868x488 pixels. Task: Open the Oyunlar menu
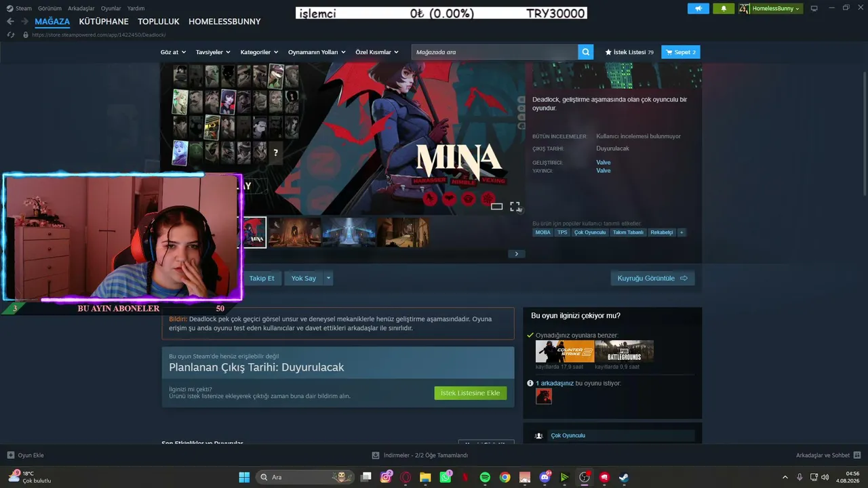111,8
